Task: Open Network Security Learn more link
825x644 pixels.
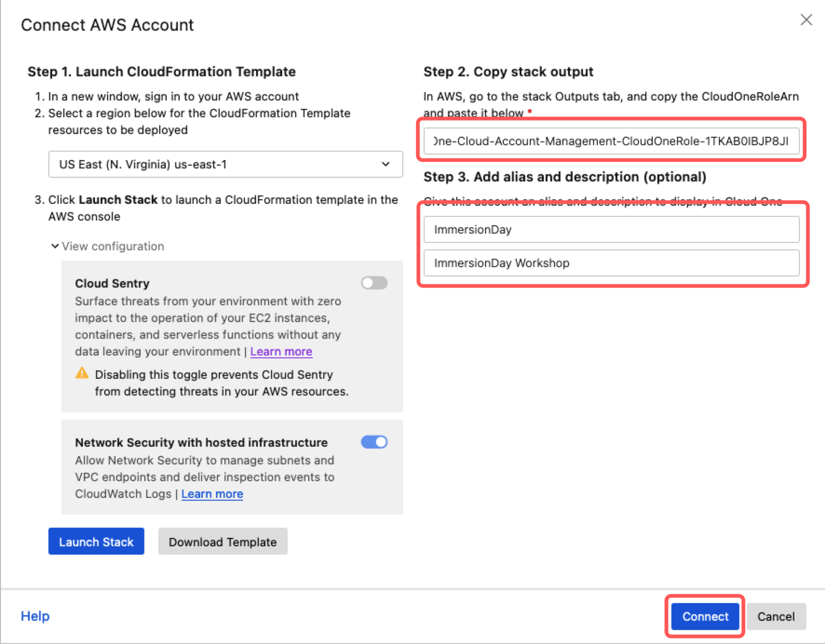Action: tap(212, 494)
